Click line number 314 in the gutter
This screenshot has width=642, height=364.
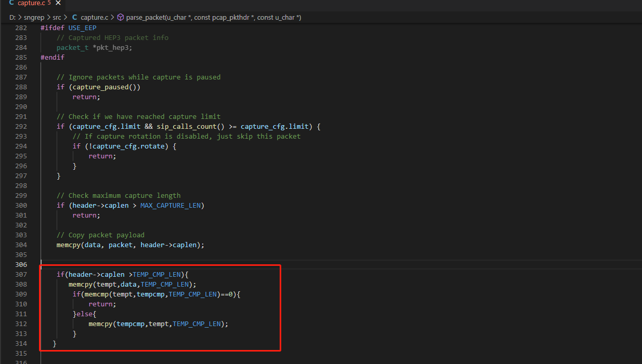pos(21,343)
